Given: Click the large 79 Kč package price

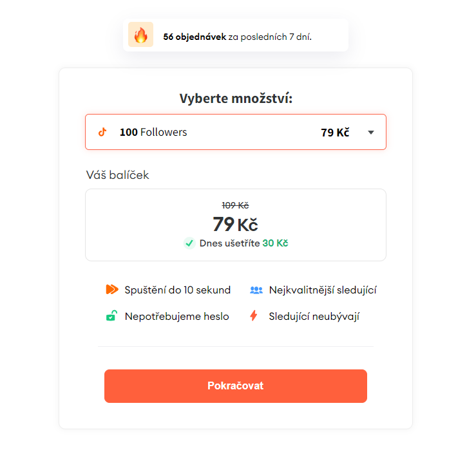Looking at the screenshot, I should [x=235, y=225].
